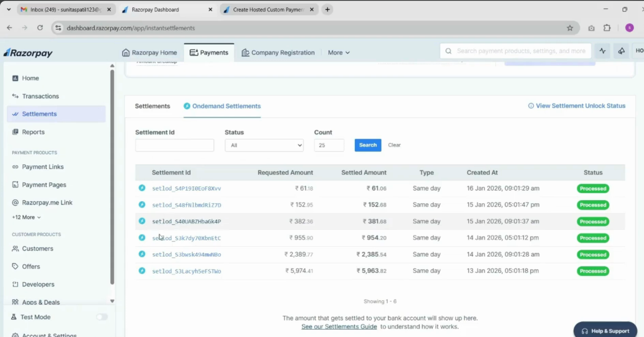Expand the More menu in top navigation
Image resolution: width=644 pixels, height=337 pixels.
[x=339, y=53]
